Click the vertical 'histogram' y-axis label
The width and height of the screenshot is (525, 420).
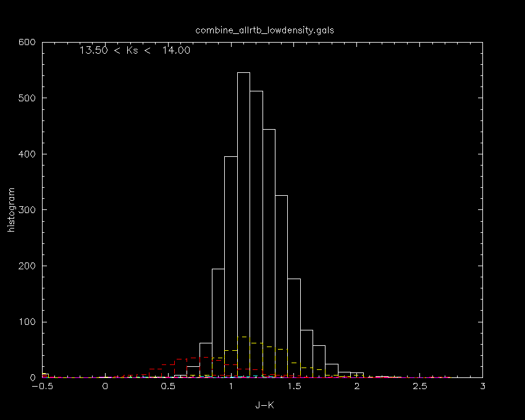point(11,209)
